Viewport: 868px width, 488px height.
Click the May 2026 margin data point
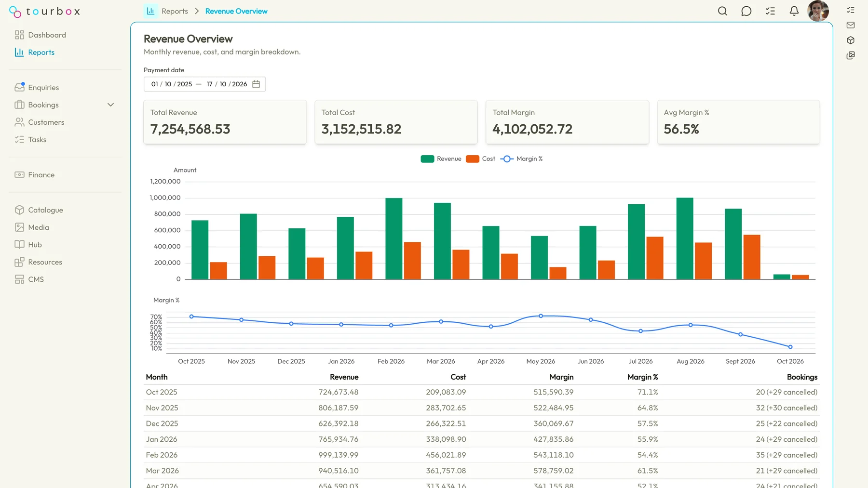click(x=541, y=316)
